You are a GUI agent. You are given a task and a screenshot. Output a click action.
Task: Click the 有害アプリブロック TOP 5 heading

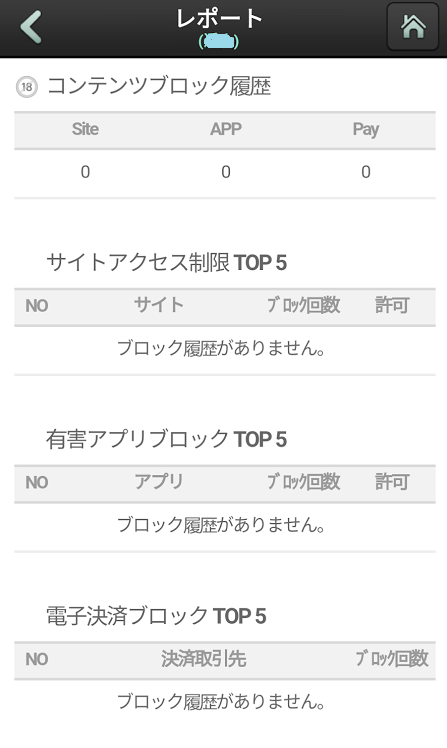pyautogui.click(x=166, y=439)
